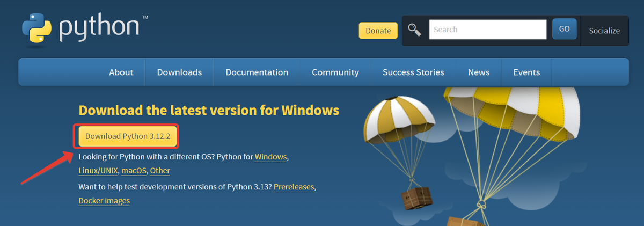
Task: Click the magnifying glass search icon
Action: 414,30
